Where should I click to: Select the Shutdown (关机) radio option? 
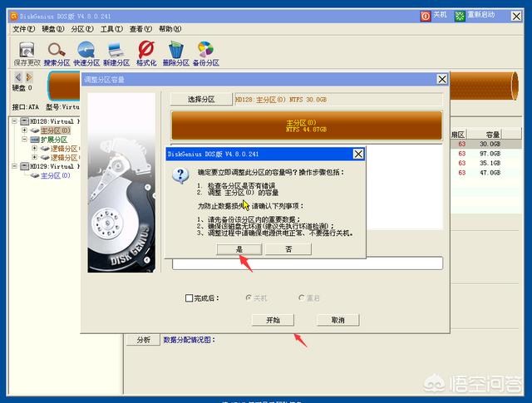point(249,297)
